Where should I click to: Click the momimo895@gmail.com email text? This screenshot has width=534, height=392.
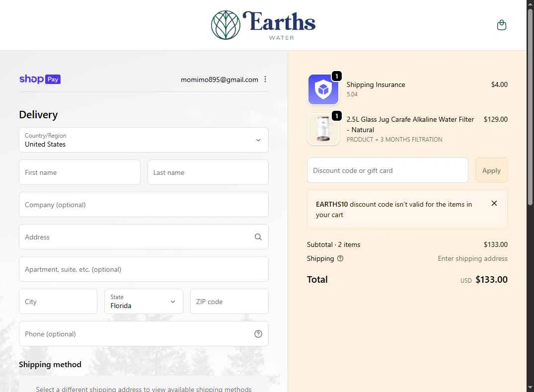pos(220,79)
